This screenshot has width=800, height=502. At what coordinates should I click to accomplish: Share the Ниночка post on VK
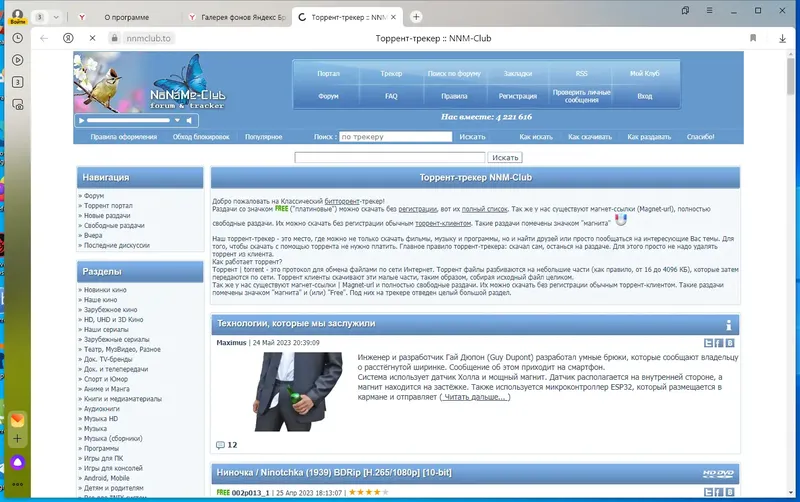730,492
